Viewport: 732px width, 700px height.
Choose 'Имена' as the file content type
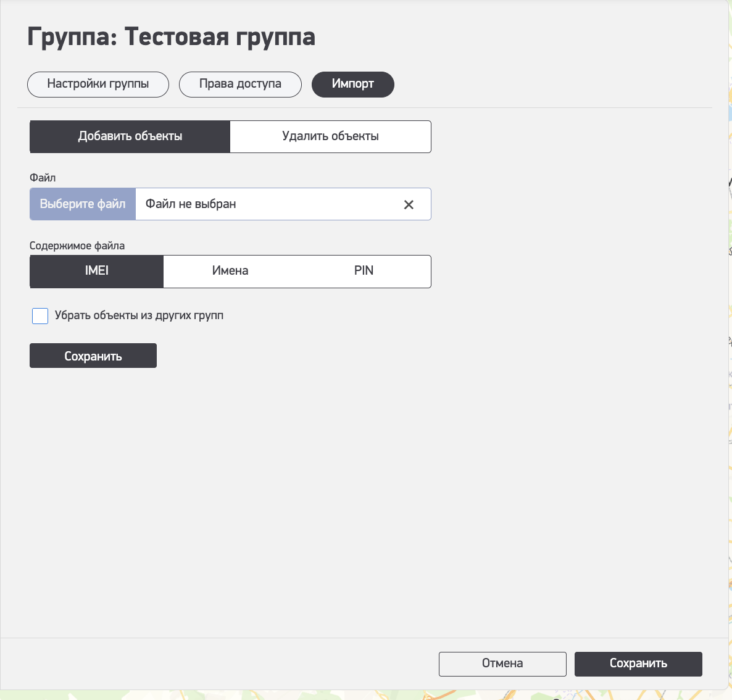point(230,271)
